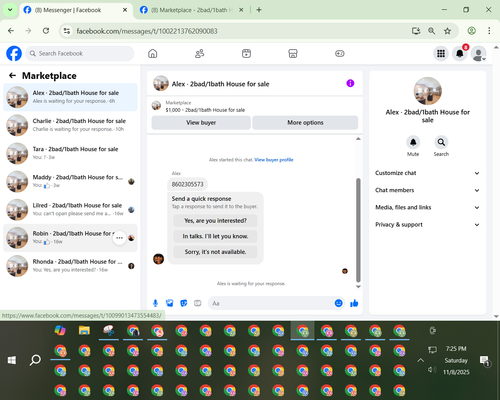Screen dimensions: 500x400
Task: Open the notifications bell in the top bar
Action: coord(460,53)
